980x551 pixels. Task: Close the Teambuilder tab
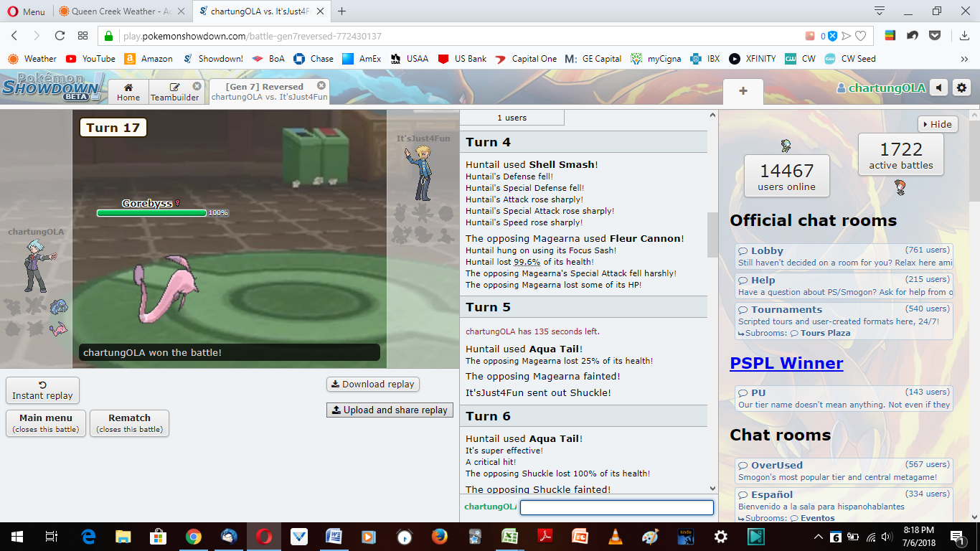[197, 86]
